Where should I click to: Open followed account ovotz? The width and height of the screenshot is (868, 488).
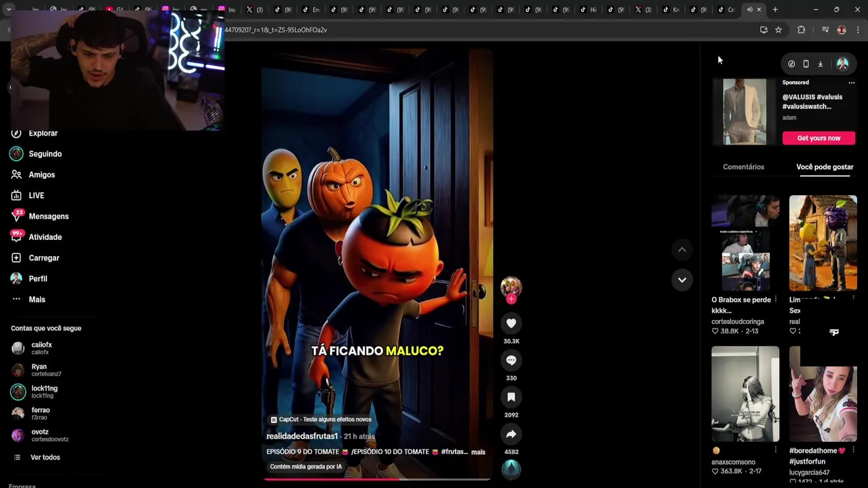tap(41, 435)
